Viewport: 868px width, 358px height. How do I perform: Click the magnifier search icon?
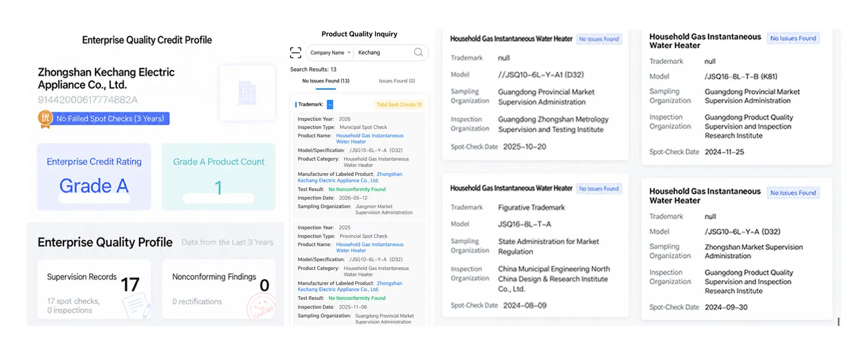click(x=418, y=52)
